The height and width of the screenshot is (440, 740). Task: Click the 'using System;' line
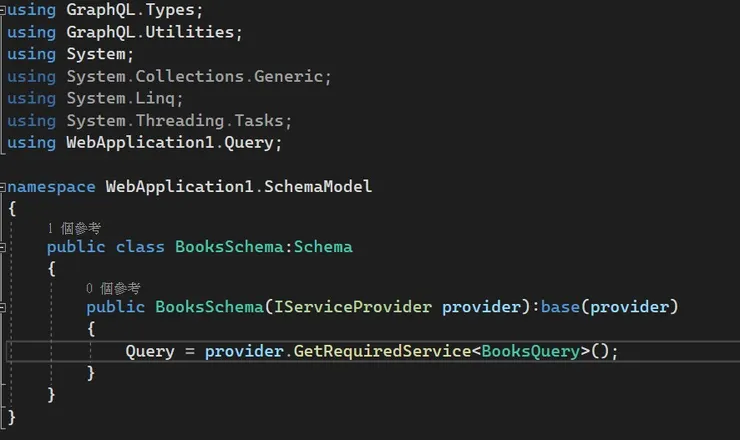point(71,54)
